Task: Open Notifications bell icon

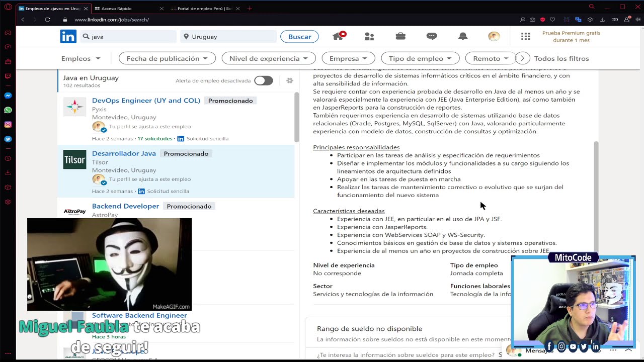Action: (x=463, y=36)
